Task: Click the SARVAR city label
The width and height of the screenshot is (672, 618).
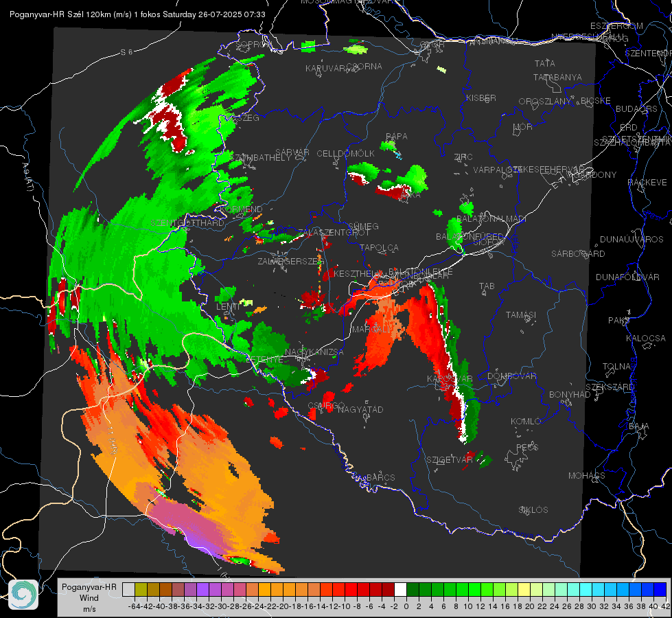Action: click(x=292, y=152)
